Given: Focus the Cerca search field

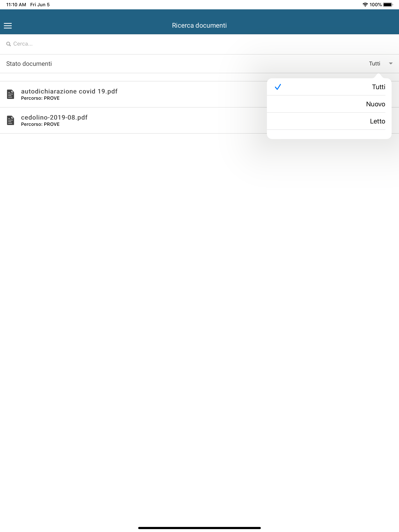Looking at the screenshot, I should pos(199,44).
